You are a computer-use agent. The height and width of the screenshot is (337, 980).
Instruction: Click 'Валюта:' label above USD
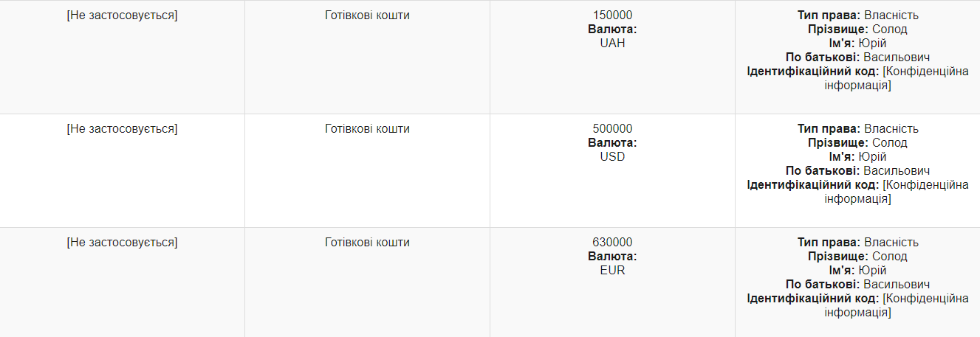(x=612, y=142)
